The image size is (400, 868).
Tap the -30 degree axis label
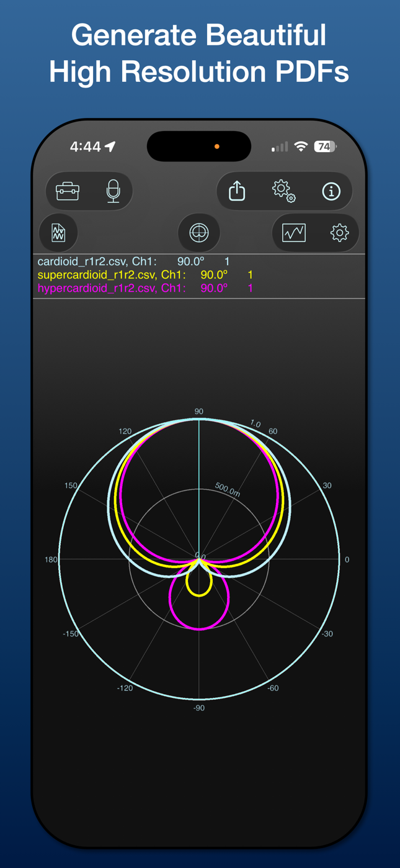(327, 633)
